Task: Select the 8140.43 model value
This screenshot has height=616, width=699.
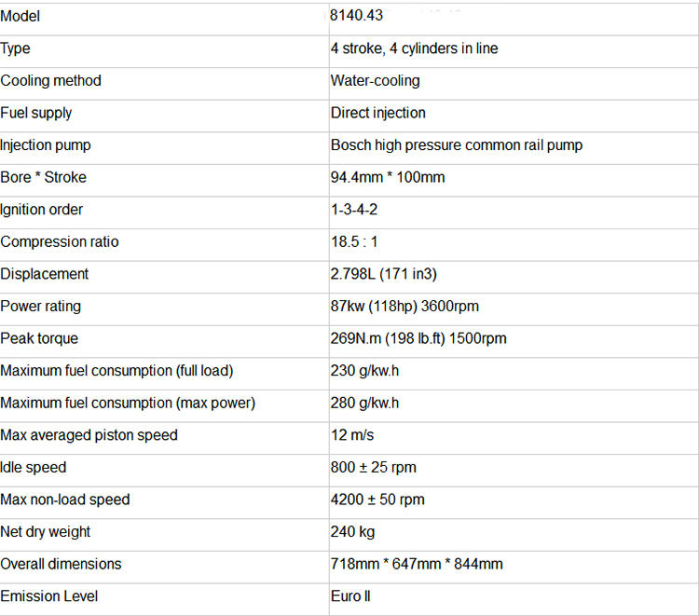Action: click(356, 17)
